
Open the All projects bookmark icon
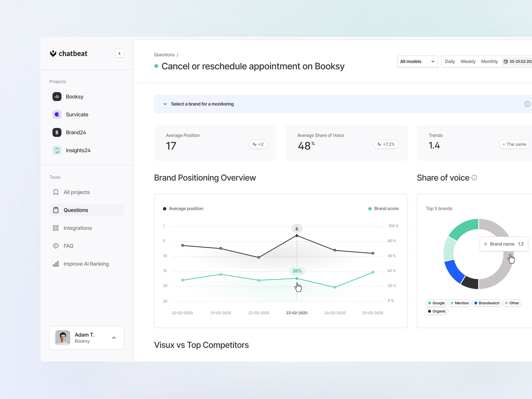56,192
